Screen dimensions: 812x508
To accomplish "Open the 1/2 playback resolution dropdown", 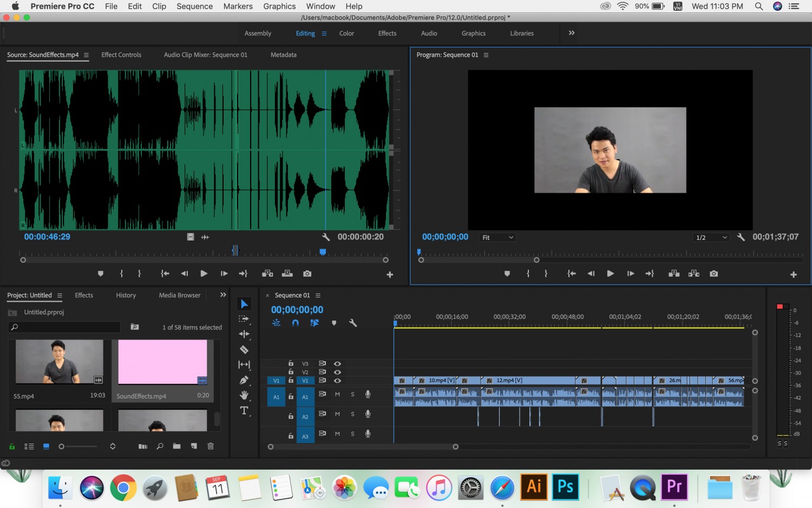I will coord(711,237).
